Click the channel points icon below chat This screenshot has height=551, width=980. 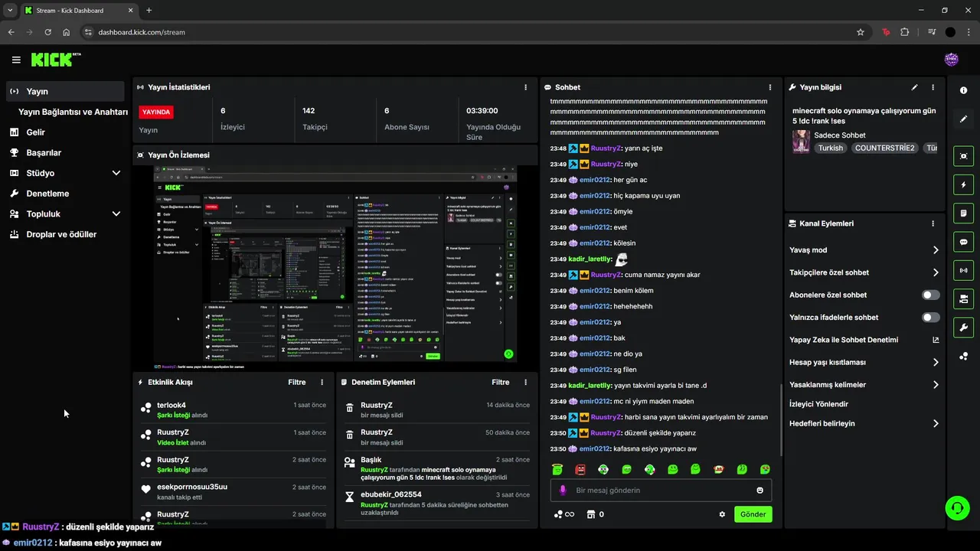(x=558, y=514)
